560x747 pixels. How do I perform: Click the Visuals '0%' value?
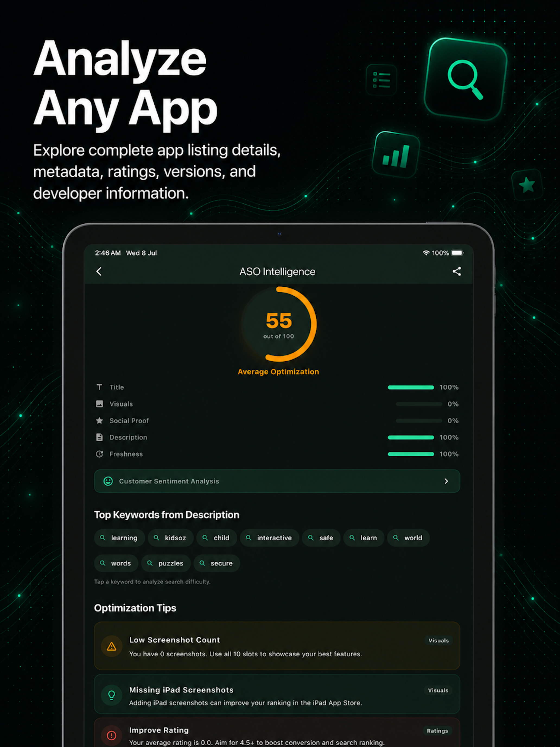pos(453,404)
